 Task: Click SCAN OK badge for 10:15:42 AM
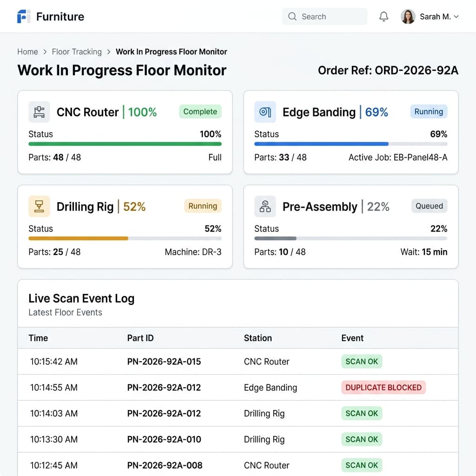(x=362, y=362)
